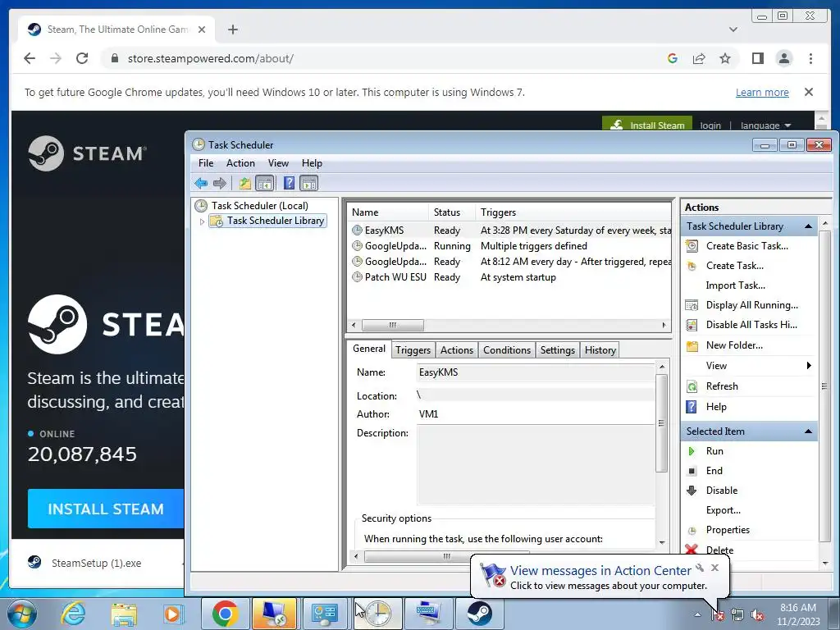Delete the selected task
Viewport: 840px width, 630px height.
(719, 550)
